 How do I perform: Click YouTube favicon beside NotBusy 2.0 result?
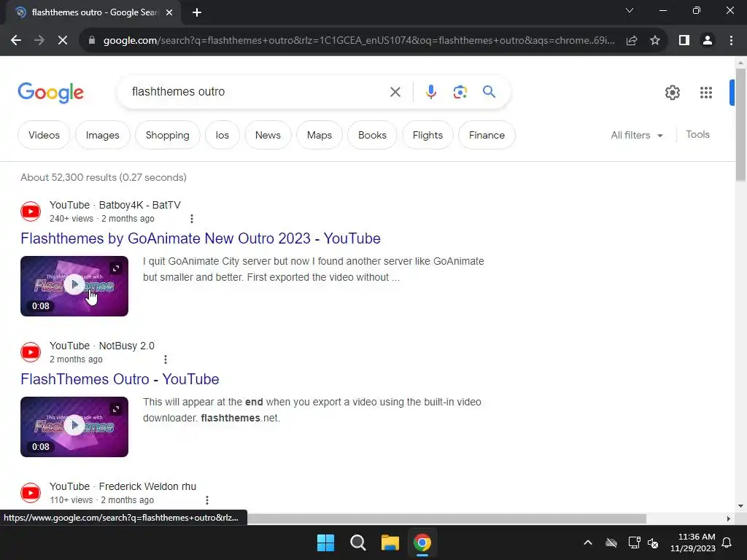point(31,352)
